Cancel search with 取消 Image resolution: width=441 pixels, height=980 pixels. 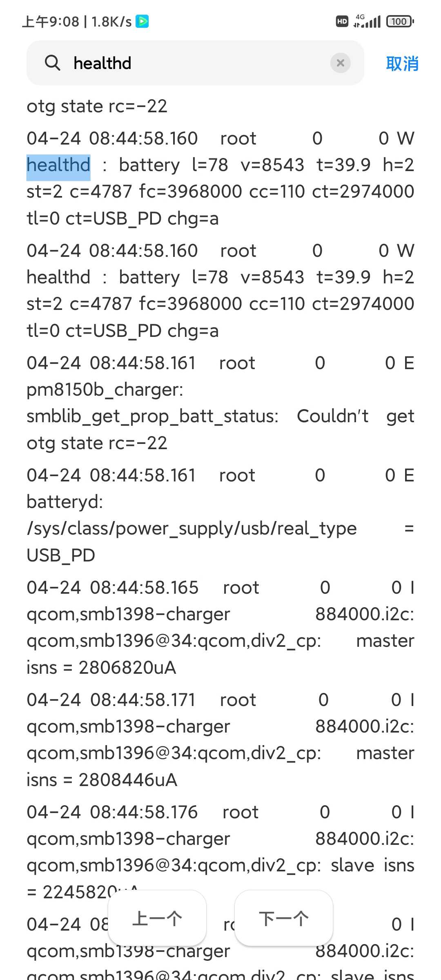(402, 64)
